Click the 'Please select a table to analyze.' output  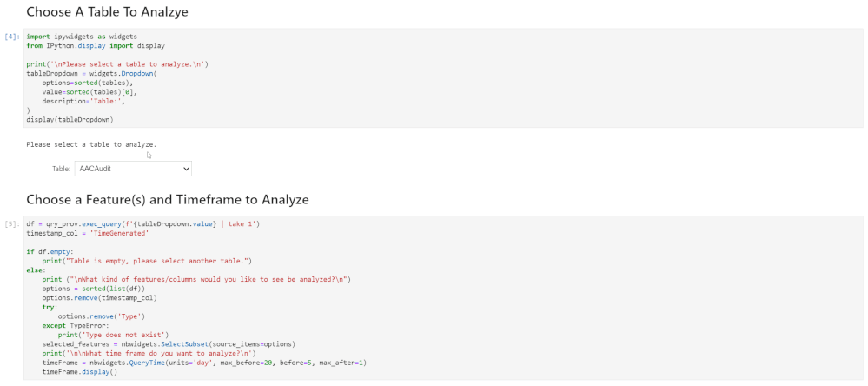91,144
